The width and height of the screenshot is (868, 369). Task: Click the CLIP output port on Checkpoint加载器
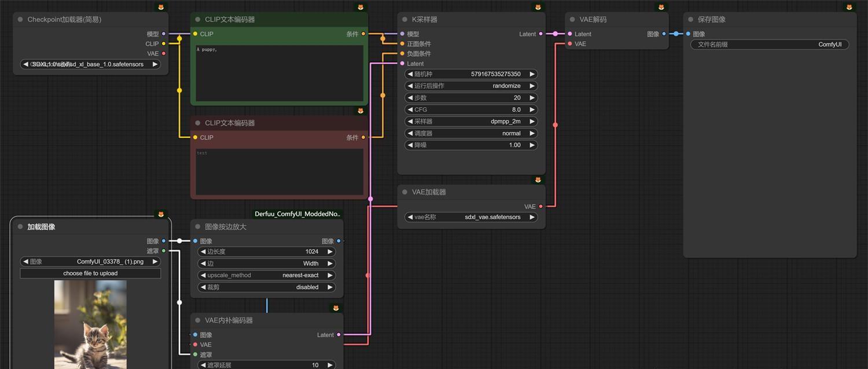click(164, 43)
